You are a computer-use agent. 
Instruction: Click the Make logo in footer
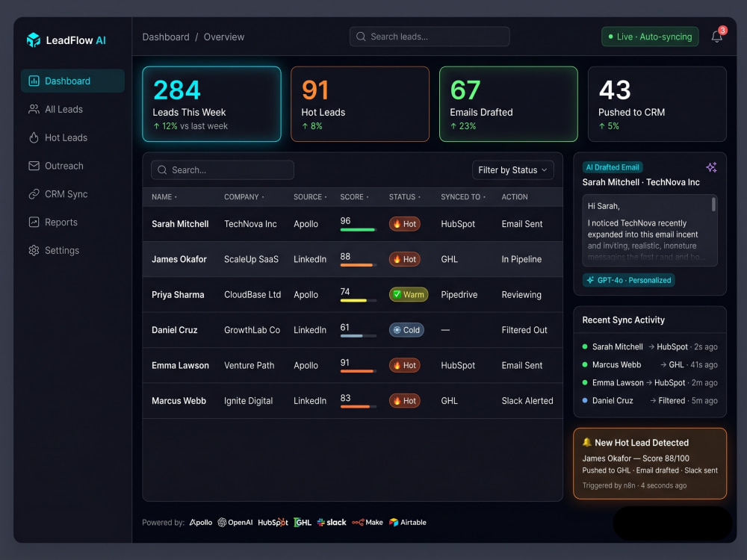click(368, 523)
